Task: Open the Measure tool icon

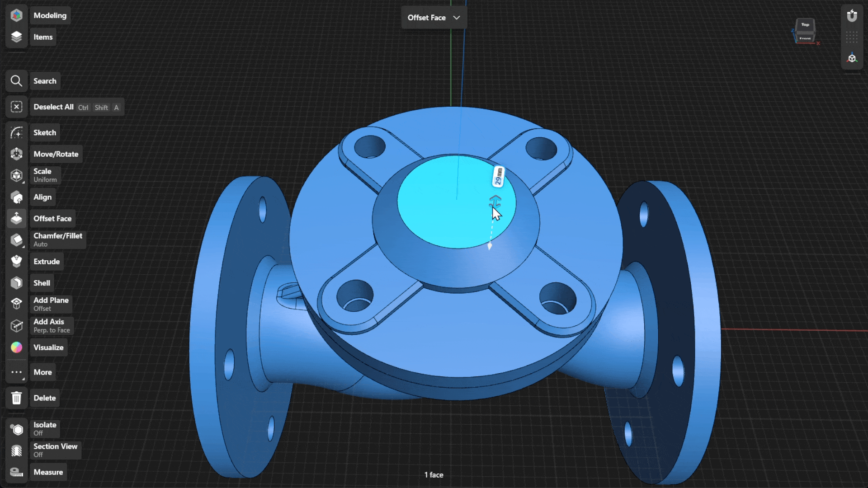Action: [17, 472]
